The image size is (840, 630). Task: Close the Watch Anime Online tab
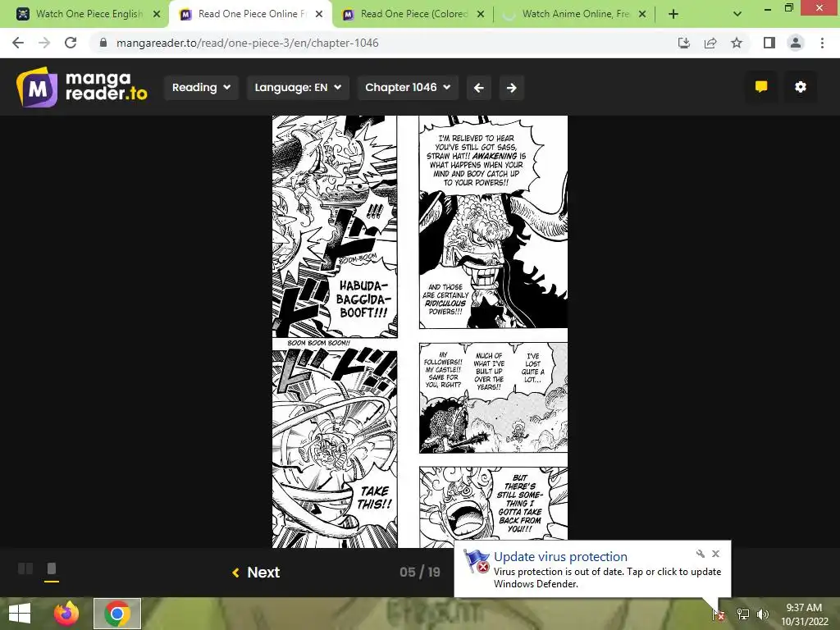click(642, 14)
